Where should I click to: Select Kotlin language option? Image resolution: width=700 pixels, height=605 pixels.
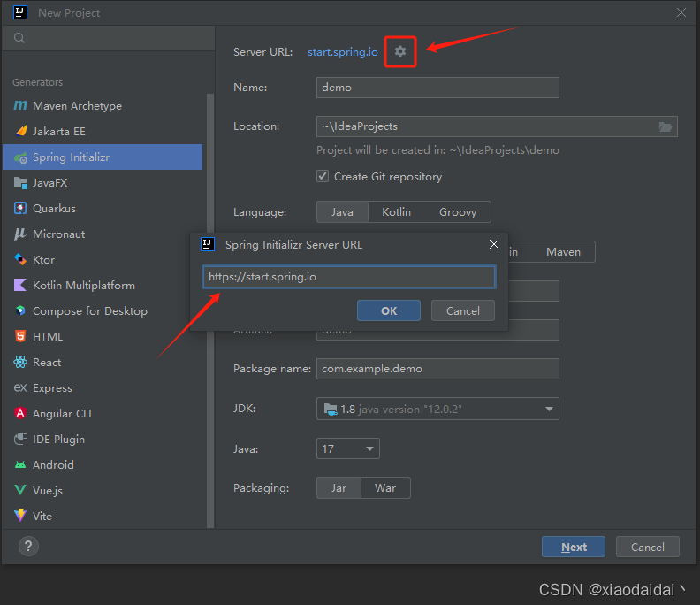[x=397, y=211]
